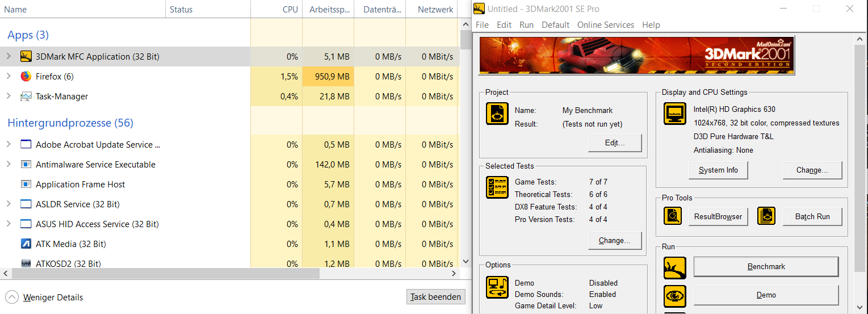Click the ATKOSD2 process icon

[26, 263]
